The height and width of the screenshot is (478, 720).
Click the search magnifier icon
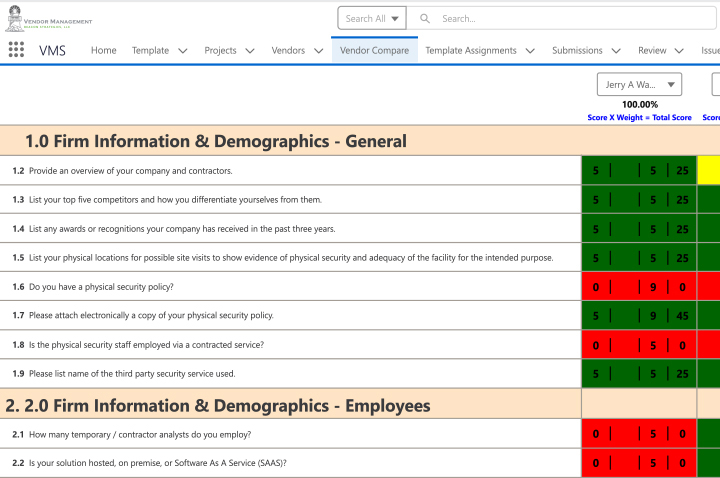(425, 18)
